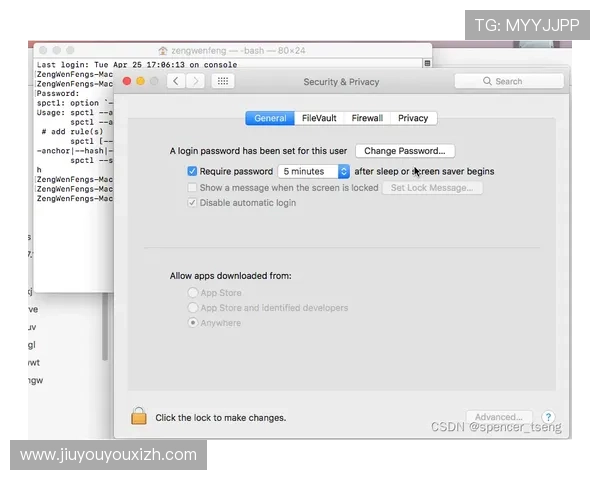Click the Terminal scroll indicator icon
600x480 pixels.
coord(427,63)
